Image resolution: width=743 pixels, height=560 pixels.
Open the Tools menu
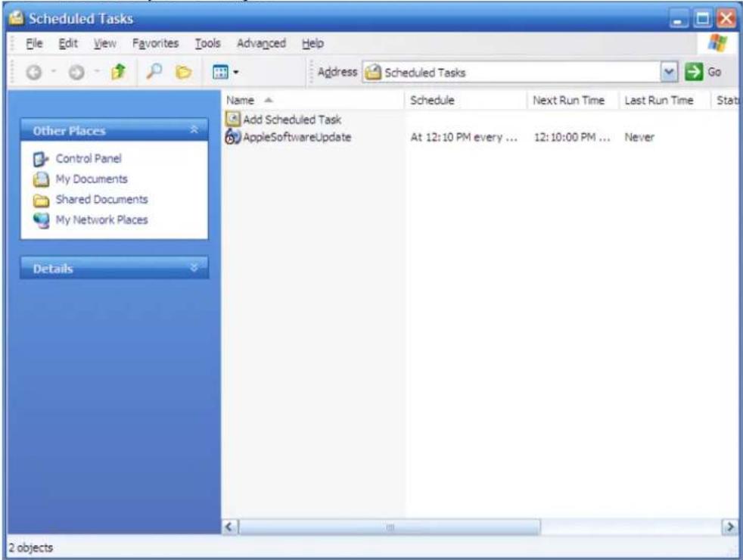[207, 44]
